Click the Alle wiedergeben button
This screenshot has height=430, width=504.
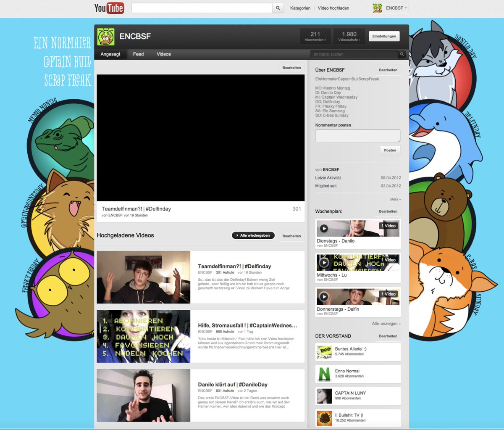point(253,235)
